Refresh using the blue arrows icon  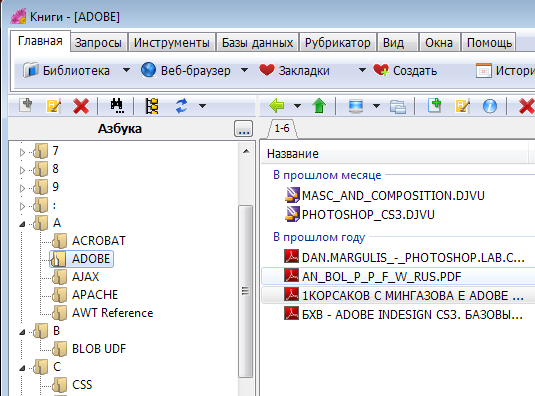pyautogui.click(x=182, y=106)
